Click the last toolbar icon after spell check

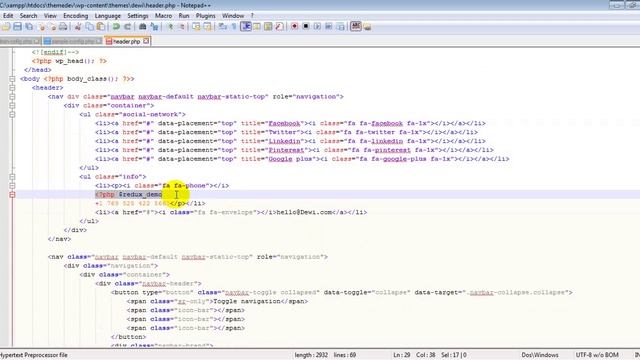(367, 27)
